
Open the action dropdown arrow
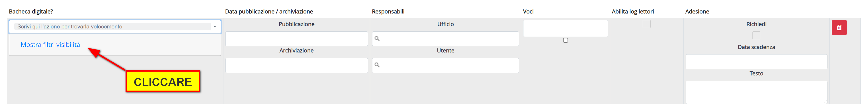click(x=215, y=27)
